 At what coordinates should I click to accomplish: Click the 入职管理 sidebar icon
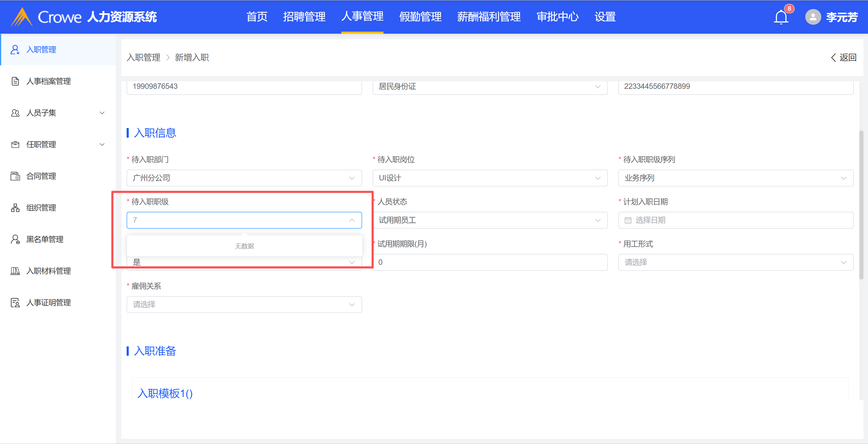tap(15, 49)
